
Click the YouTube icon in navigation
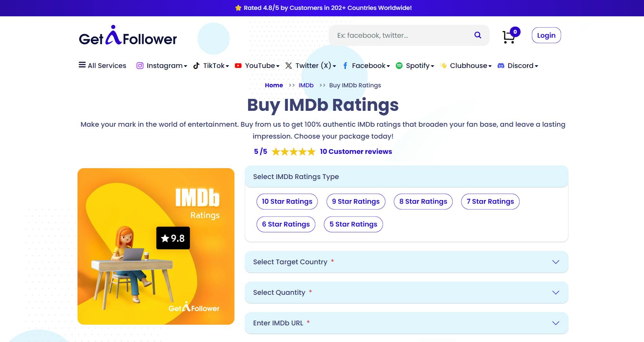238,66
